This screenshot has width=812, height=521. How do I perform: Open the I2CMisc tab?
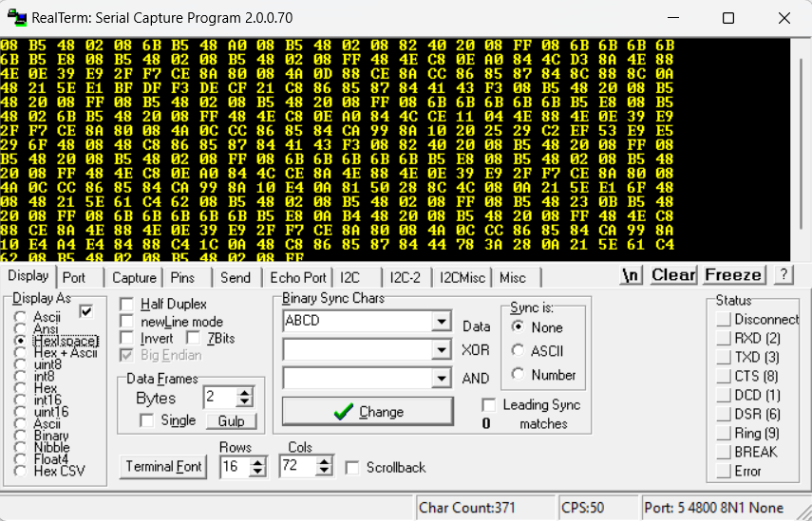pyautogui.click(x=463, y=278)
